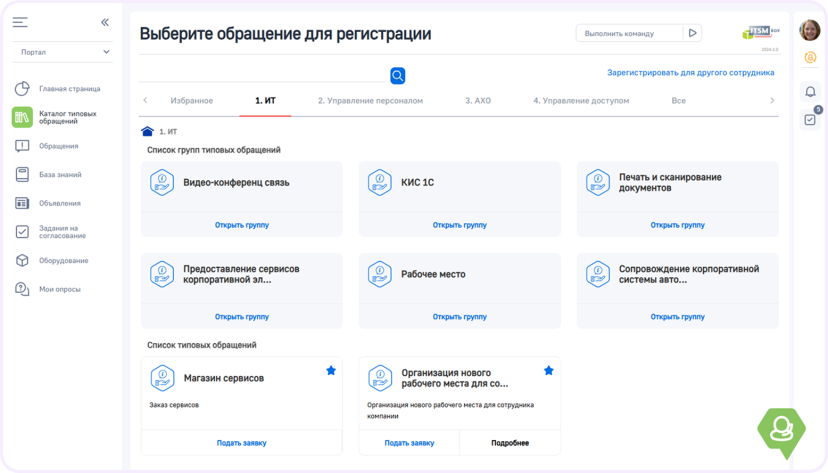Open Мои опросы icon
Image resolution: width=828 pixels, height=473 pixels.
point(22,289)
